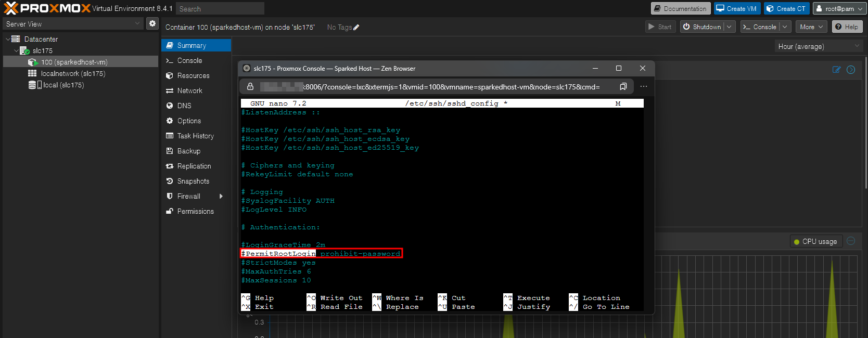Minimize the Proxmox Console browser window

(595, 68)
